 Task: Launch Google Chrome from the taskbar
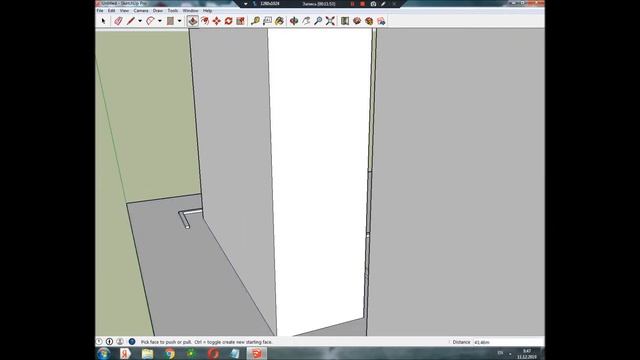tap(169, 353)
